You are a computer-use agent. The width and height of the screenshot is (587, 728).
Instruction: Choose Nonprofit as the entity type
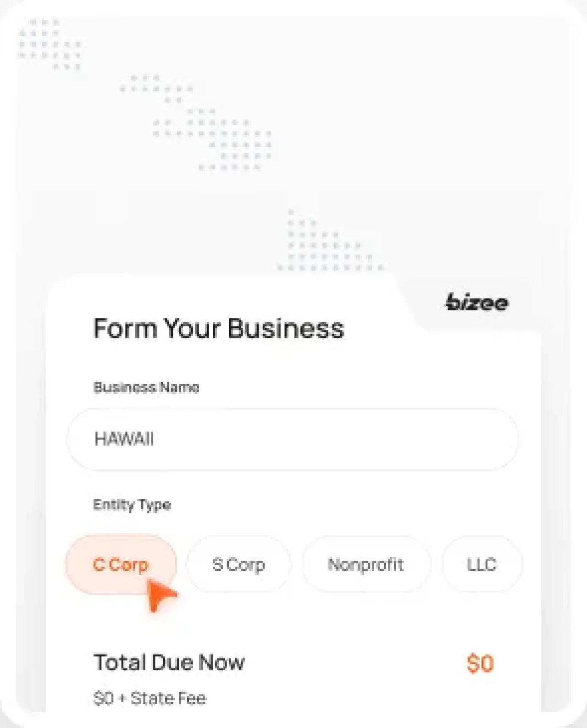pos(365,565)
